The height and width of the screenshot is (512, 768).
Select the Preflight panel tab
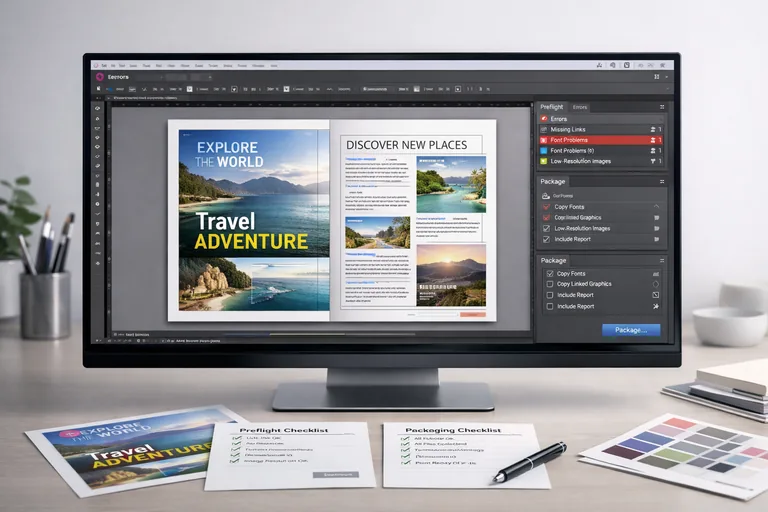[x=551, y=106]
